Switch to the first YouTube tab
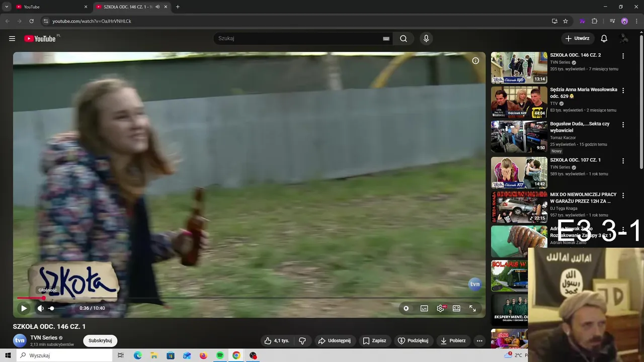 point(51,7)
